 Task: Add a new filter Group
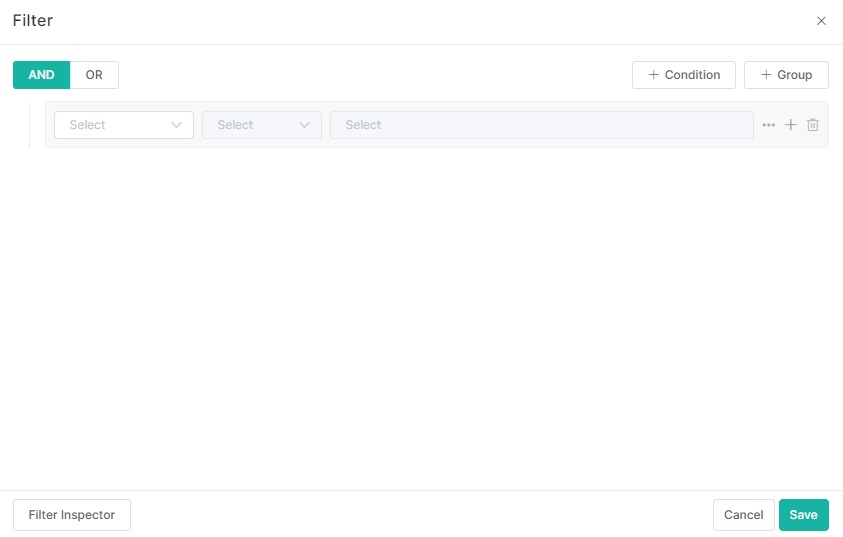click(x=786, y=75)
